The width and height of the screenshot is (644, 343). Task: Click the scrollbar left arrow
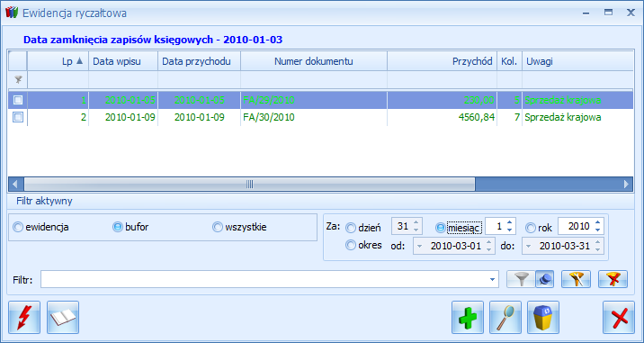(x=16, y=184)
